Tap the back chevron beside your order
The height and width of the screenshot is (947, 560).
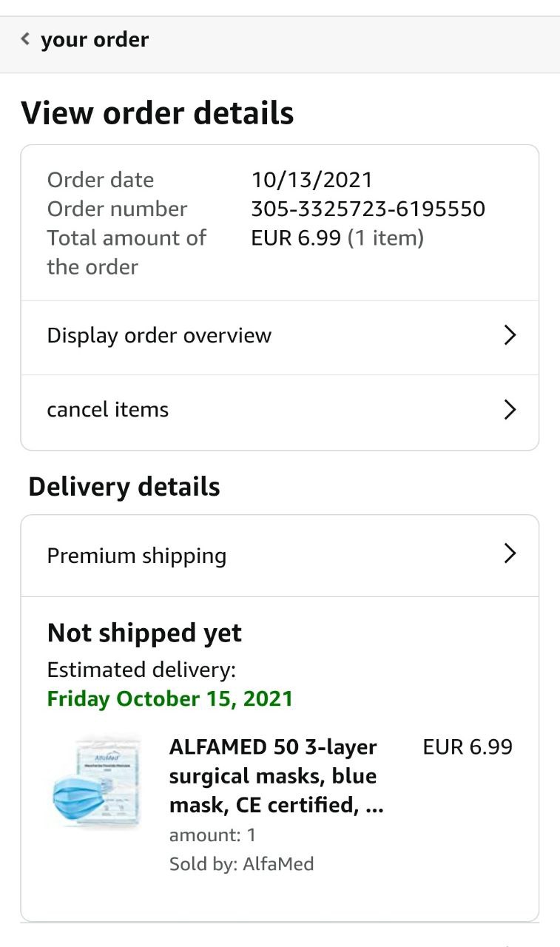click(x=25, y=39)
